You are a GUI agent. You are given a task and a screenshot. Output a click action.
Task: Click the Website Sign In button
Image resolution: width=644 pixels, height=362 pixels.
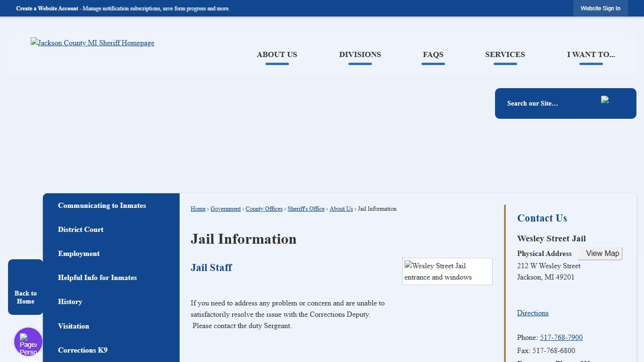600,8
